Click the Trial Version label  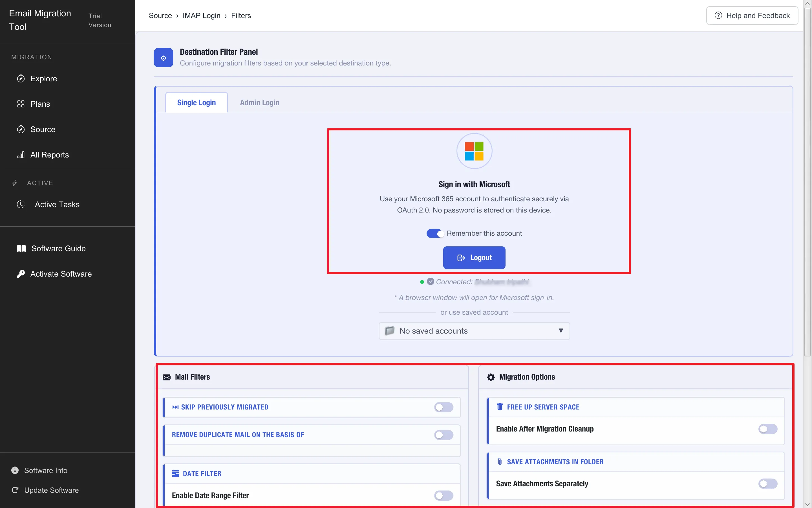100,20
